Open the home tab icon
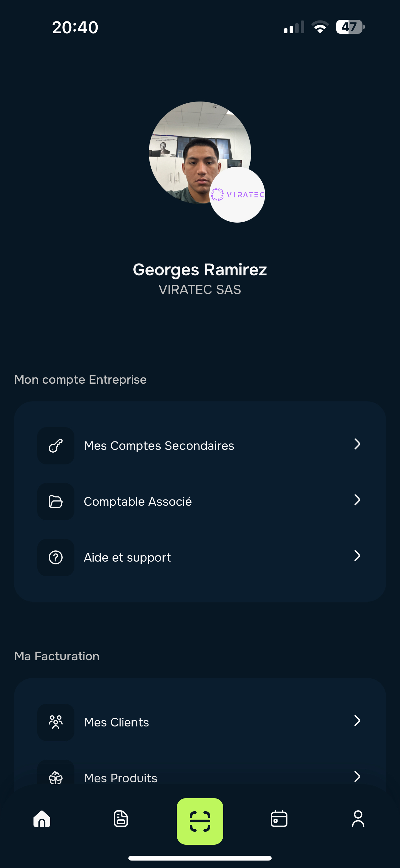The height and width of the screenshot is (868, 400). [42, 819]
